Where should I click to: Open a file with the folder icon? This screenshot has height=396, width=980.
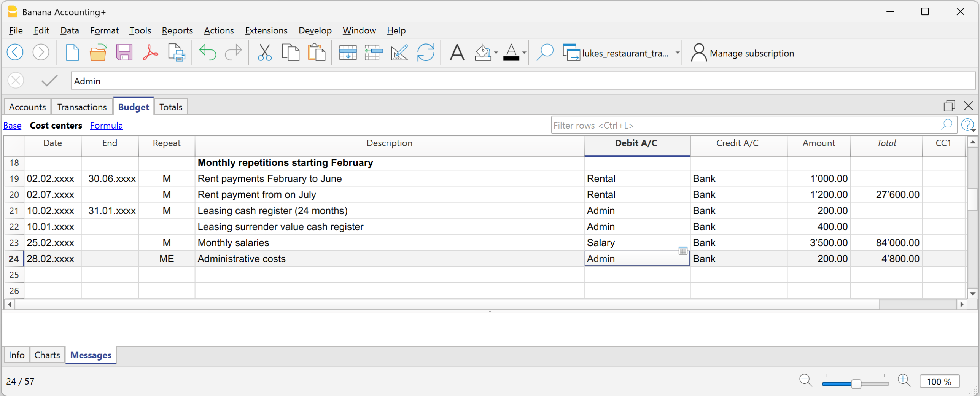pos(98,52)
